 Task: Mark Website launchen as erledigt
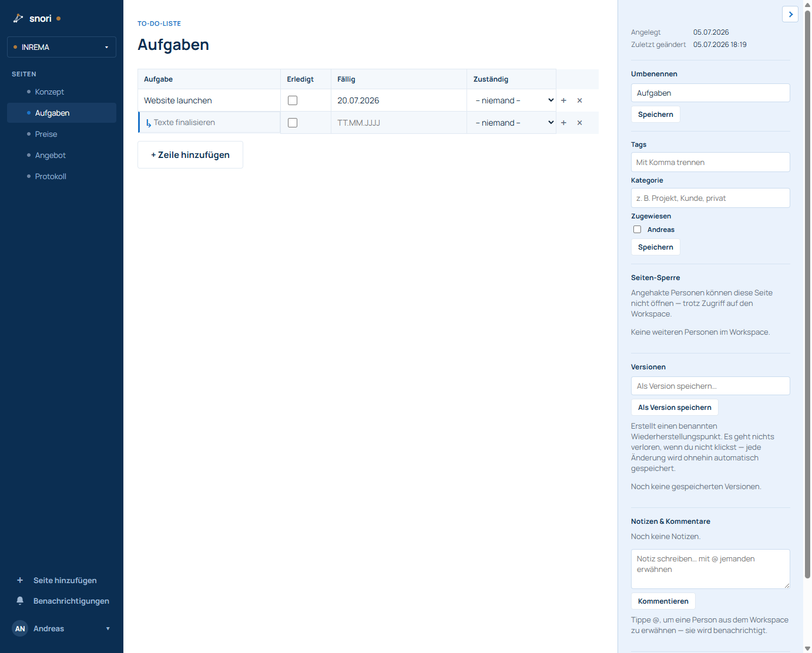[293, 100]
